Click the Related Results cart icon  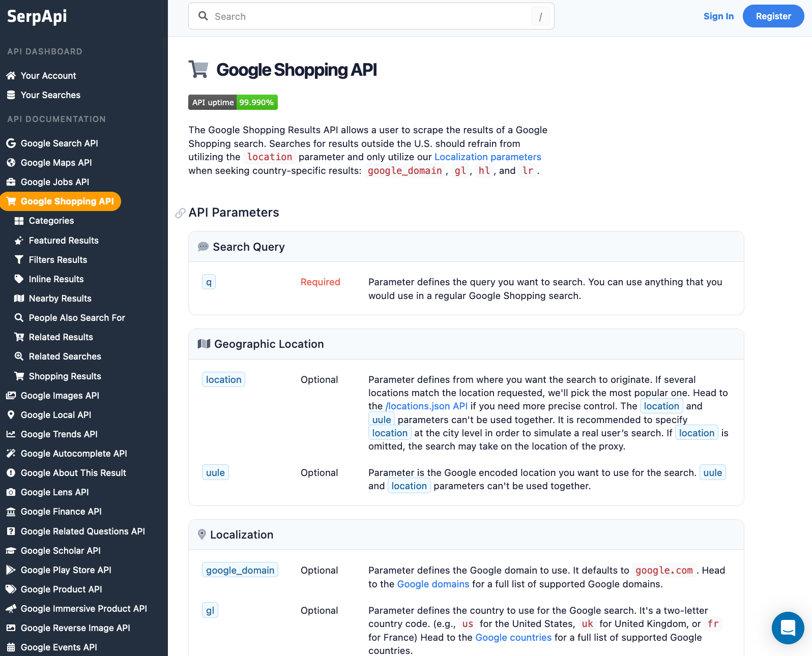tap(19, 337)
